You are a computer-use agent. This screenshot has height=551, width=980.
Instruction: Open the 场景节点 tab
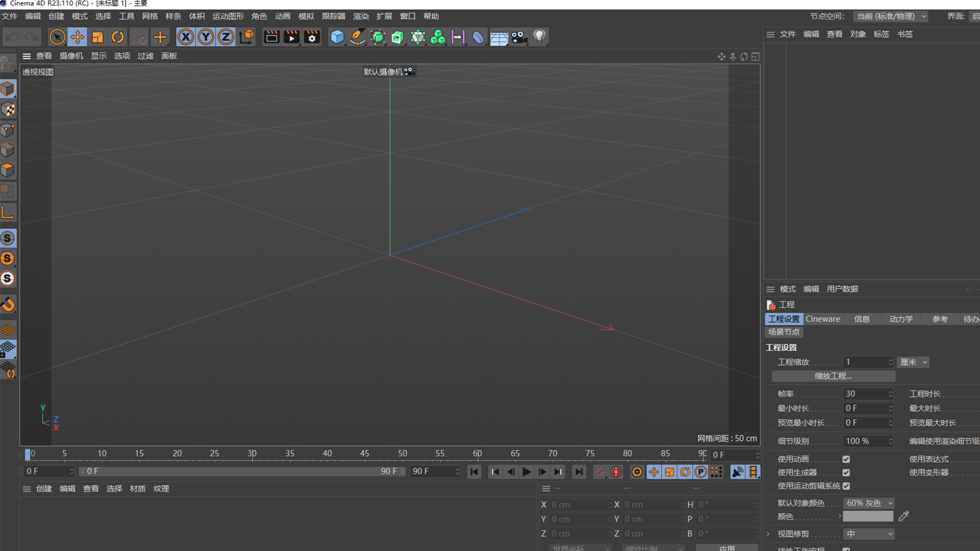(x=784, y=332)
